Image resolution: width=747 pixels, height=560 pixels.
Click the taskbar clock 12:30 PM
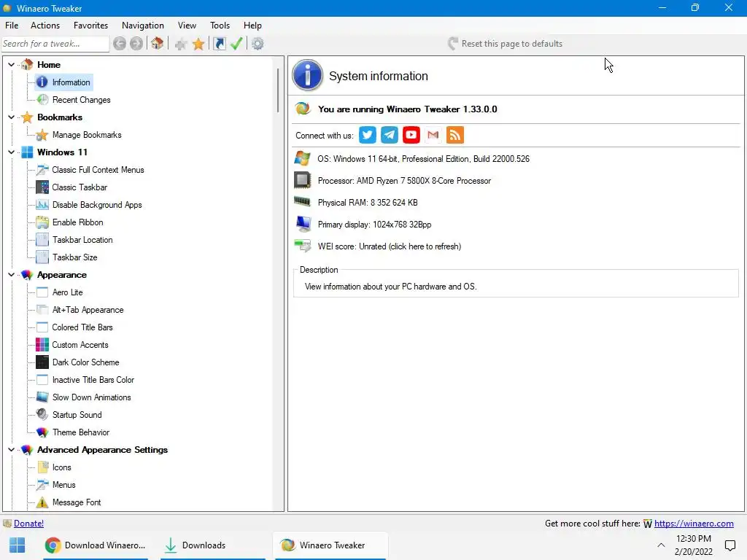click(694, 539)
